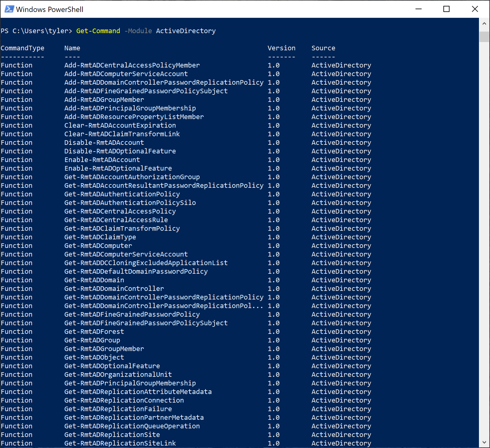This screenshot has width=490, height=448.
Task: Click Get-RmtADReplicationAttributeMetadata entry
Action: (138, 392)
